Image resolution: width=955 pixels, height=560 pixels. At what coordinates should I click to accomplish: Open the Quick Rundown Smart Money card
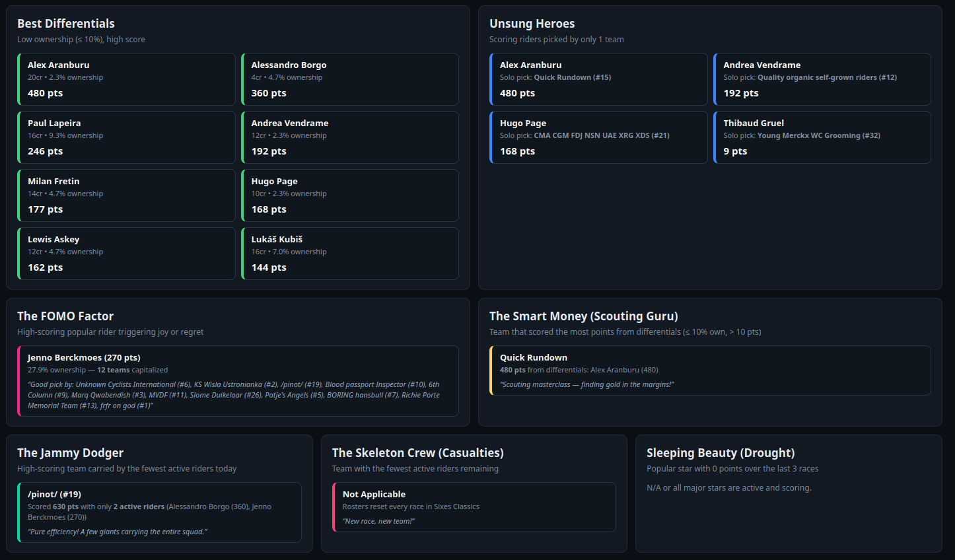point(710,370)
